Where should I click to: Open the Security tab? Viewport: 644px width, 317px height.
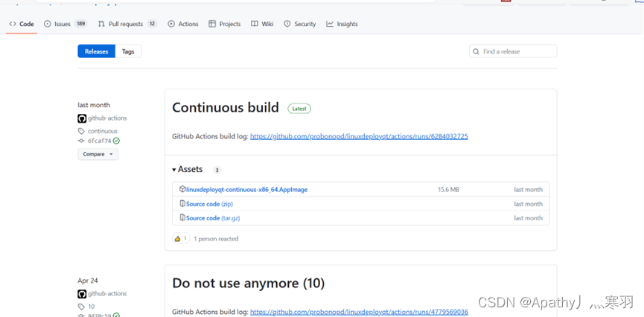pyautogui.click(x=300, y=24)
